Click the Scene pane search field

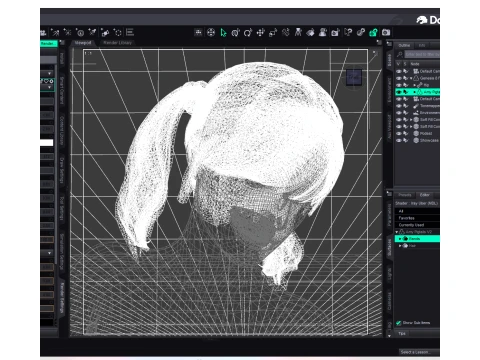422,54
